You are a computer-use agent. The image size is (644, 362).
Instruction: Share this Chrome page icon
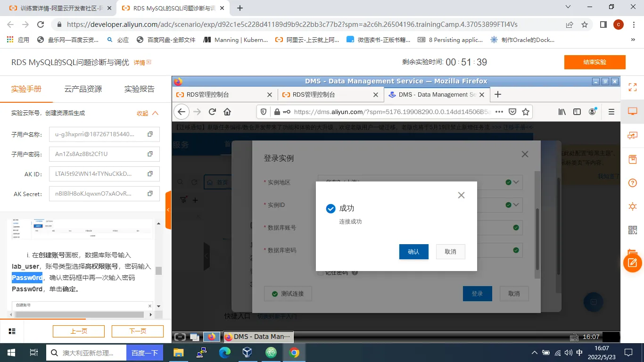[x=570, y=25]
